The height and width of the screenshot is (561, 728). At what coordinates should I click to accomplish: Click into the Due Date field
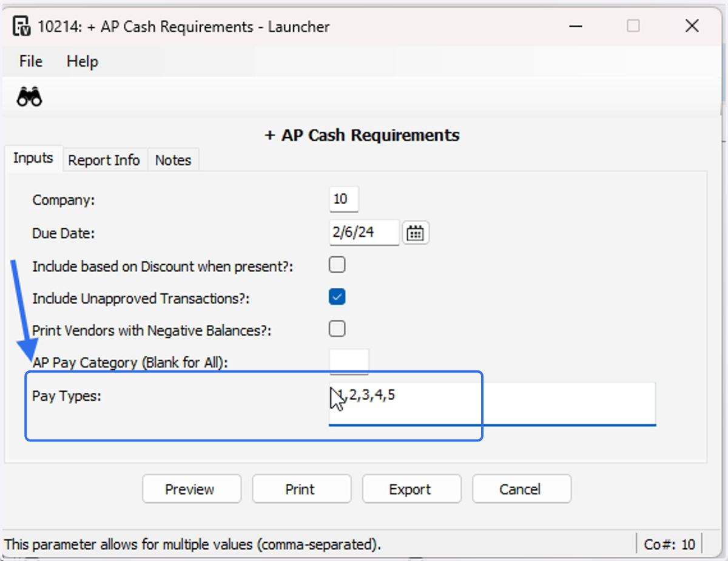tap(364, 233)
